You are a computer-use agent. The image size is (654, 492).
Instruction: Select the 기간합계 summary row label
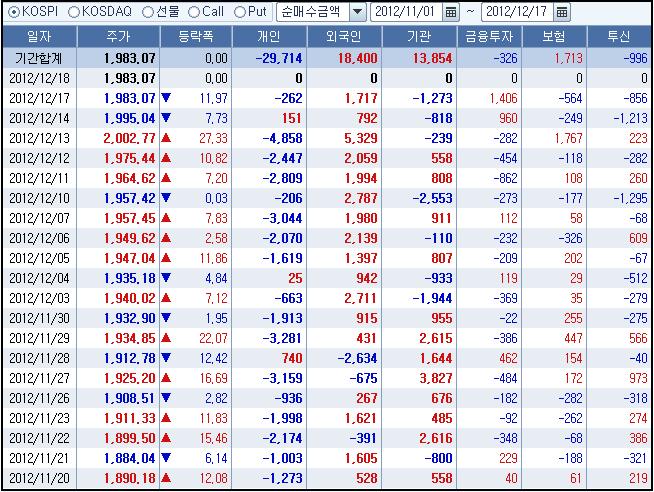[38, 58]
